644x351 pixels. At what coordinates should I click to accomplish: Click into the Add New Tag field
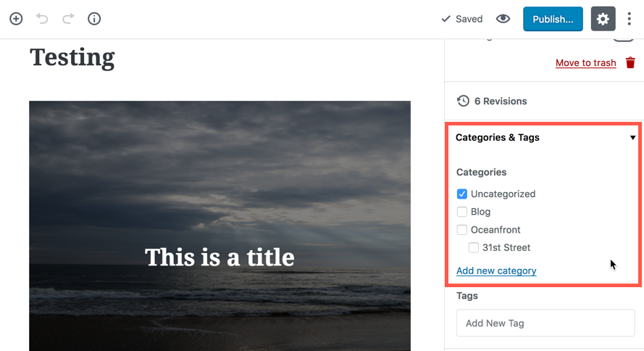(x=545, y=323)
